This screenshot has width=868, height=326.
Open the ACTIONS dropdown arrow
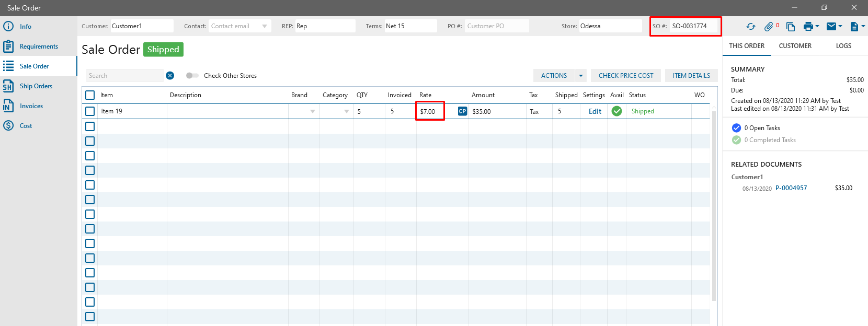click(580, 76)
